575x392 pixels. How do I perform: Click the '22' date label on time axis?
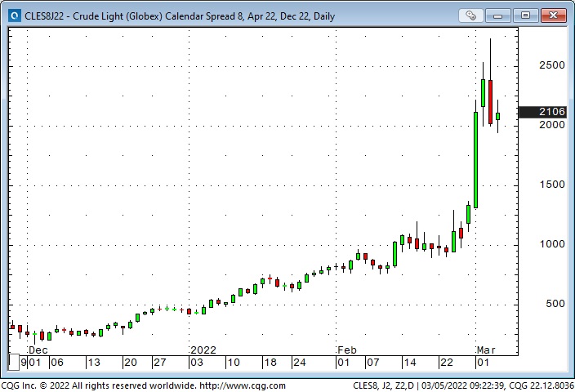pyautogui.click(x=446, y=363)
